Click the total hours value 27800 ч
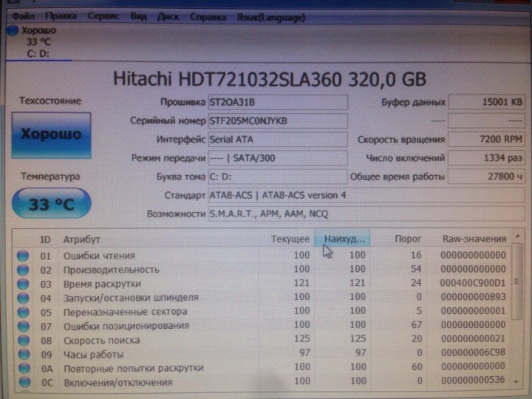The image size is (532, 399). pyautogui.click(x=486, y=177)
